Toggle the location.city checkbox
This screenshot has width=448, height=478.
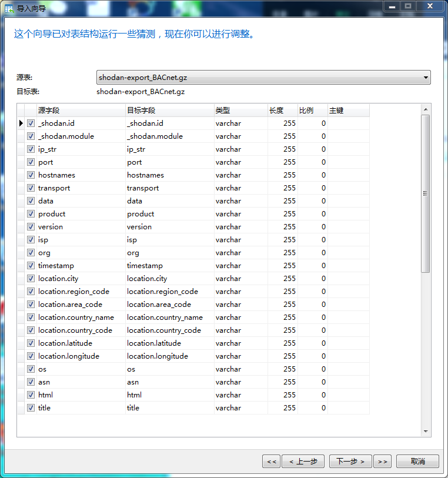click(31, 278)
